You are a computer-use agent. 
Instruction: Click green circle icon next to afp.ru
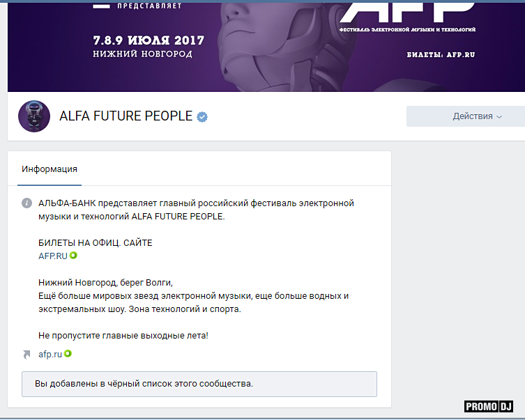68,353
